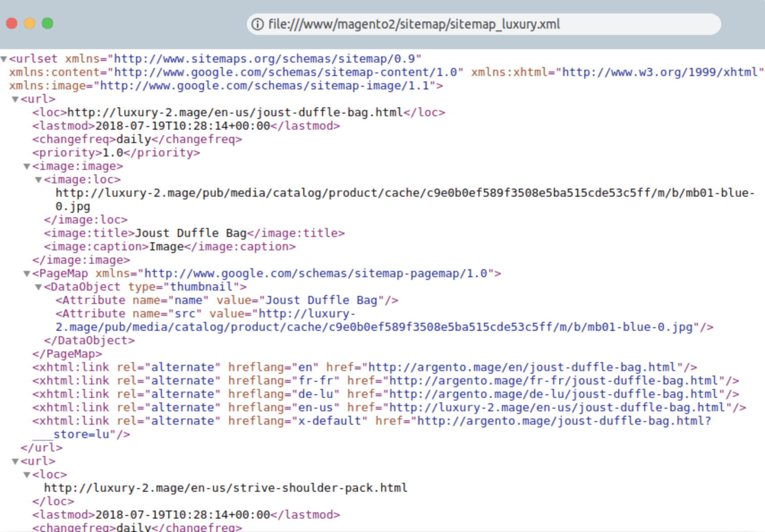This screenshot has width=765, height=532.
Task: Collapse the image:loc node
Action: (x=38, y=180)
